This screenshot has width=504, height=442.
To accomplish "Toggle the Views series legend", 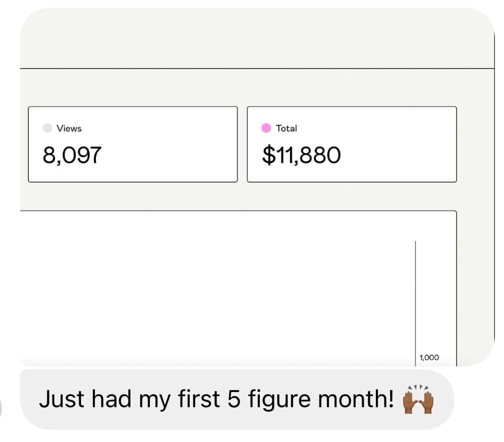I will [63, 128].
